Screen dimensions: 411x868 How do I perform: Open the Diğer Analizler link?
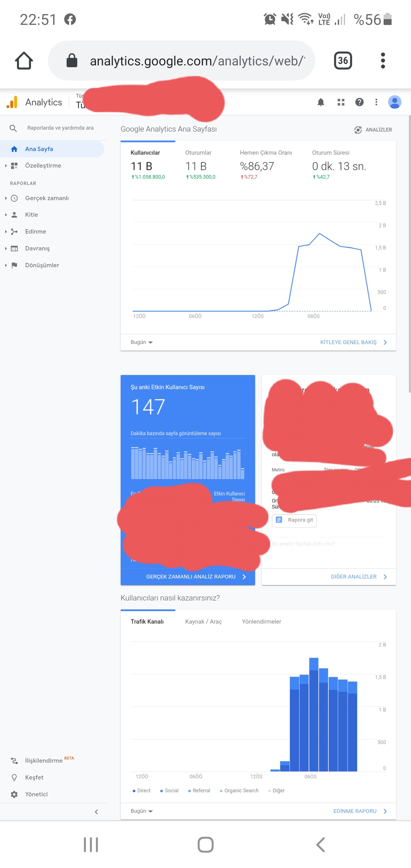tap(359, 576)
